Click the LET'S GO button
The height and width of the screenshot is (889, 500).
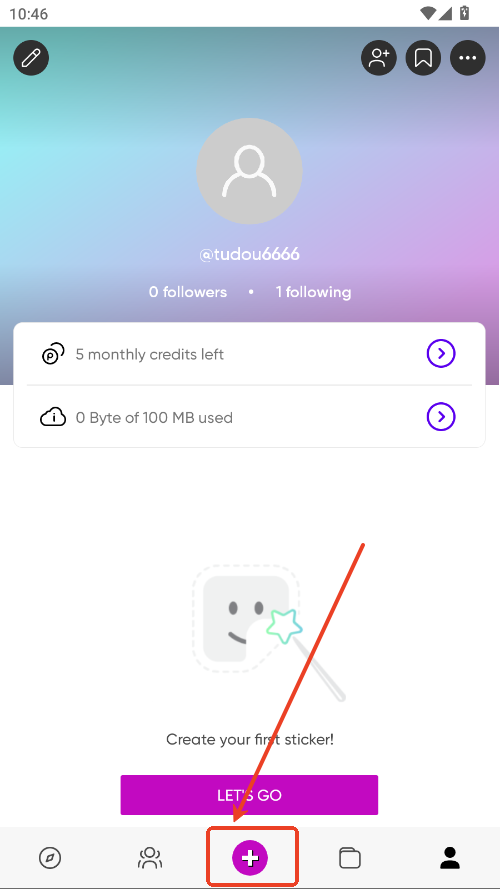249,795
